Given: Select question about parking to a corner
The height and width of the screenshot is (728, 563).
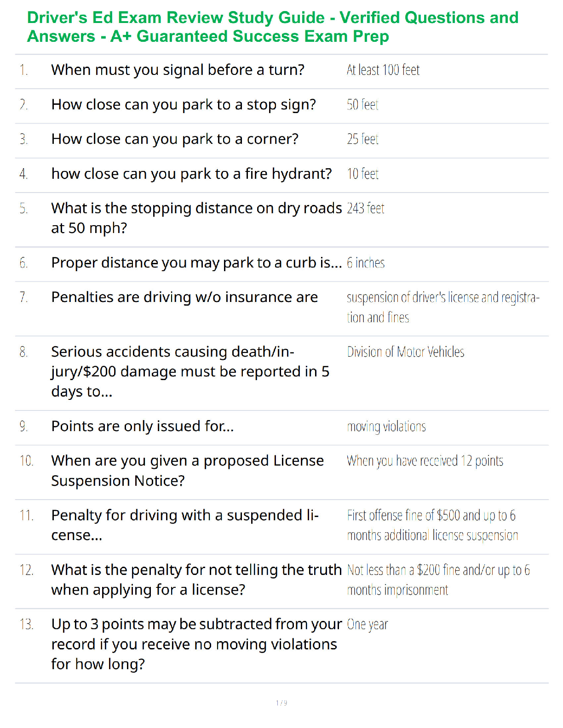Looking at the screenshot, I should (175, 139).
